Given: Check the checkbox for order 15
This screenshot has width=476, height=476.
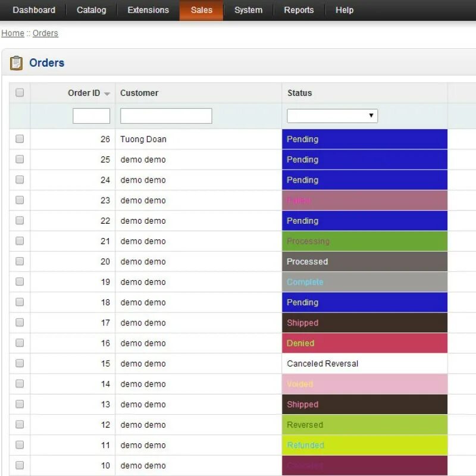Looking at the screenshot, I should pyautogui.click(x=20, y=364).
